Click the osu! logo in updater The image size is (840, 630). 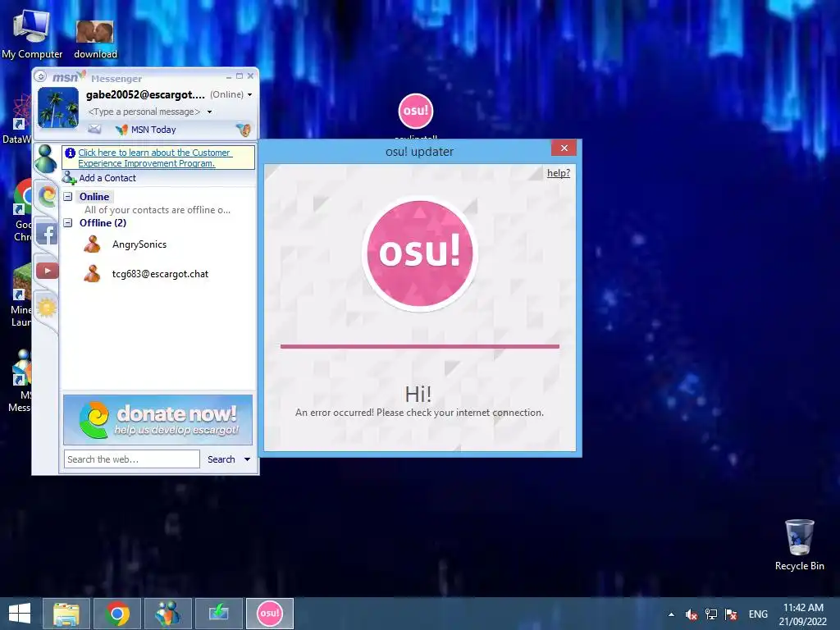pyautogui.click(x=419, y=253)
